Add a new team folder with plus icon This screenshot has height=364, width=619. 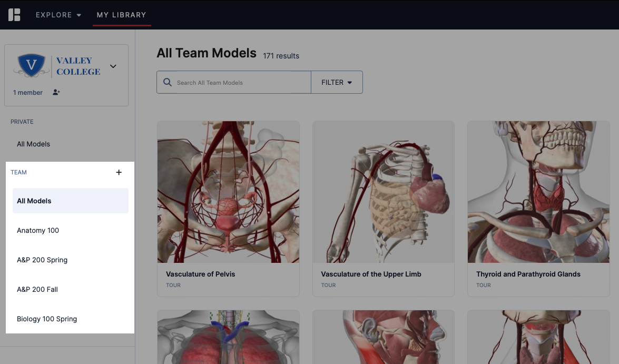(119, 172)
